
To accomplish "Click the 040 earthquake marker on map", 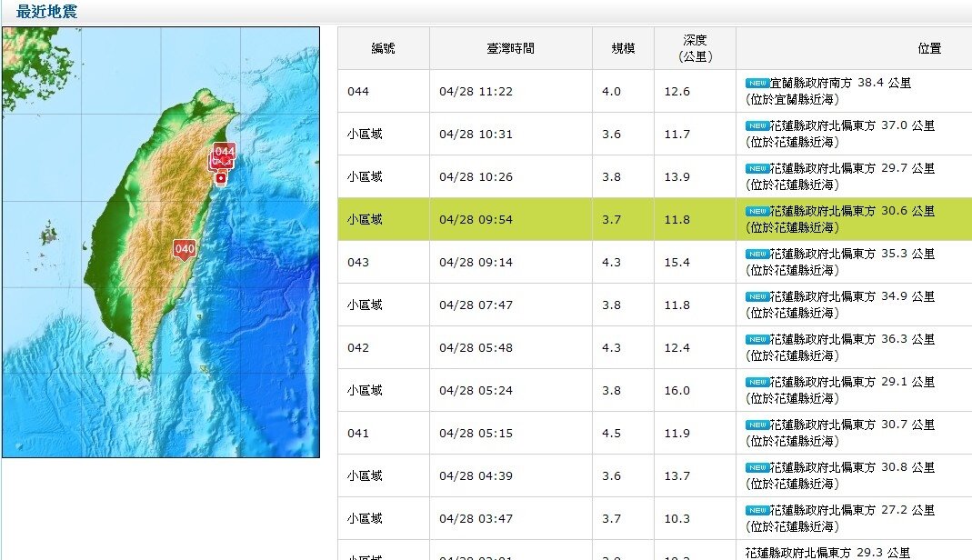I will 184,247.
